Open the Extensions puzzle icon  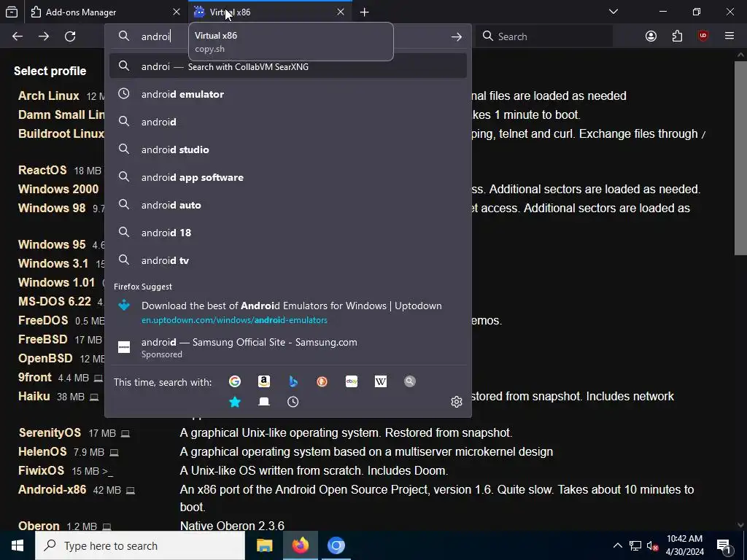tap(677, 36)
